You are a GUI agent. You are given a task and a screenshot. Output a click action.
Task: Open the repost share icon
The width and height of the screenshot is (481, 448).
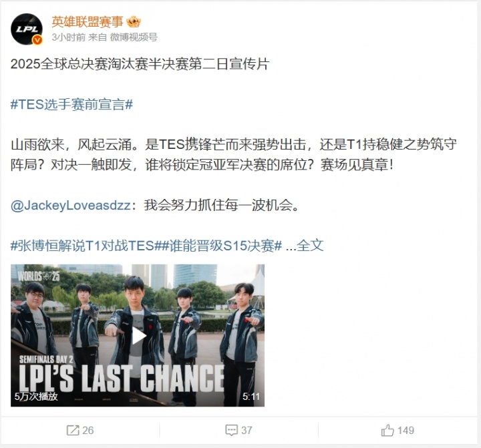point(73,430)
